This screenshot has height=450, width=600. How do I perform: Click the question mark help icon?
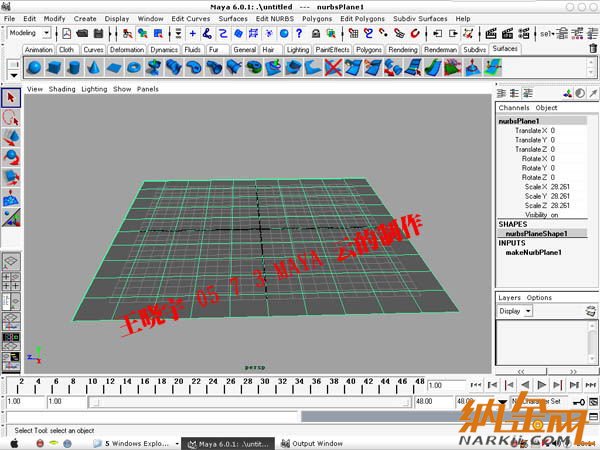tap(299, 34)
